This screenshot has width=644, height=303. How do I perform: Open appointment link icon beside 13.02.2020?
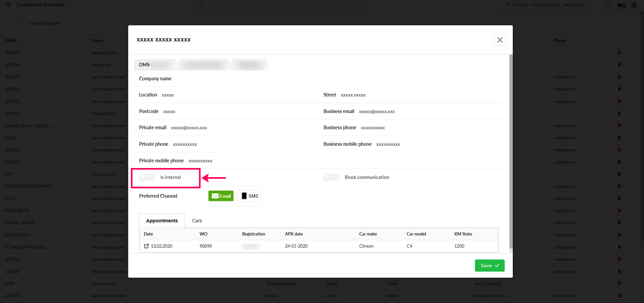(x=146, y=246)
